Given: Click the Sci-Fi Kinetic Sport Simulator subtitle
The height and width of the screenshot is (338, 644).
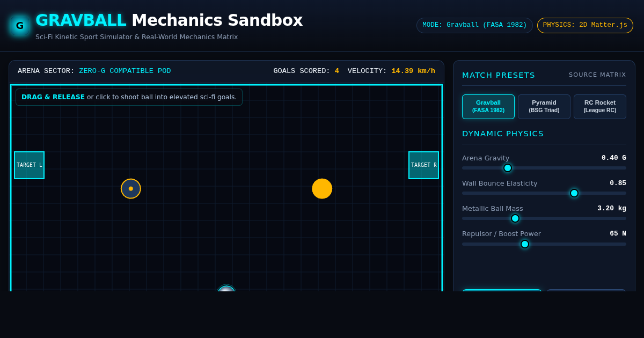Looking at the screenshot, I should pos(136,37).
